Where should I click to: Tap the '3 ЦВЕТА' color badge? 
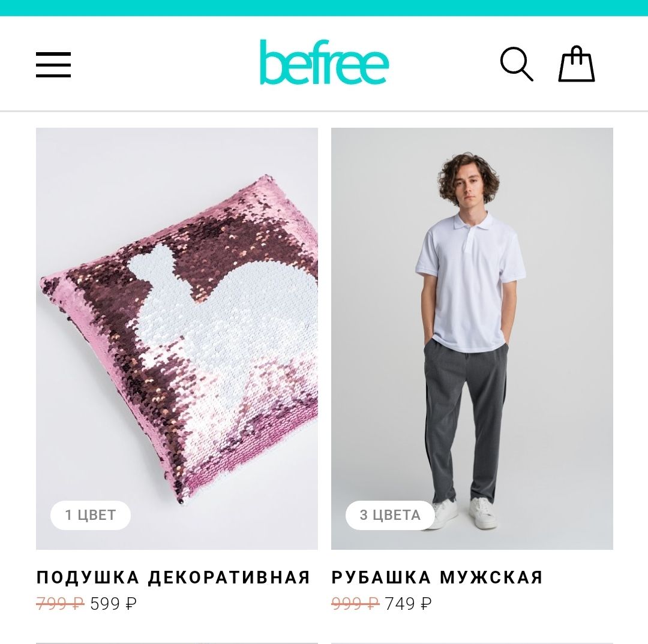[x=390, y=515]
